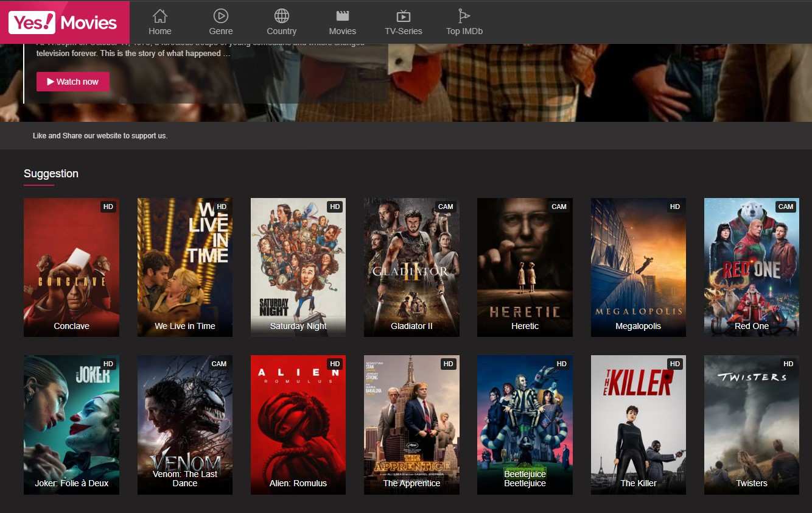Click the CAM badge on Gladiator II
This screenshot has width=812, height=513.
pos(446,207)
